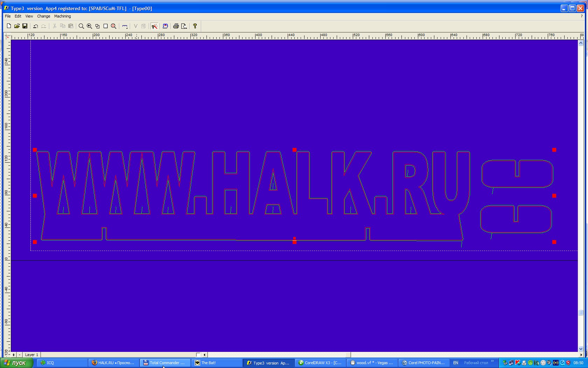
Task: Open the View menu
Action: pos(29,16)
